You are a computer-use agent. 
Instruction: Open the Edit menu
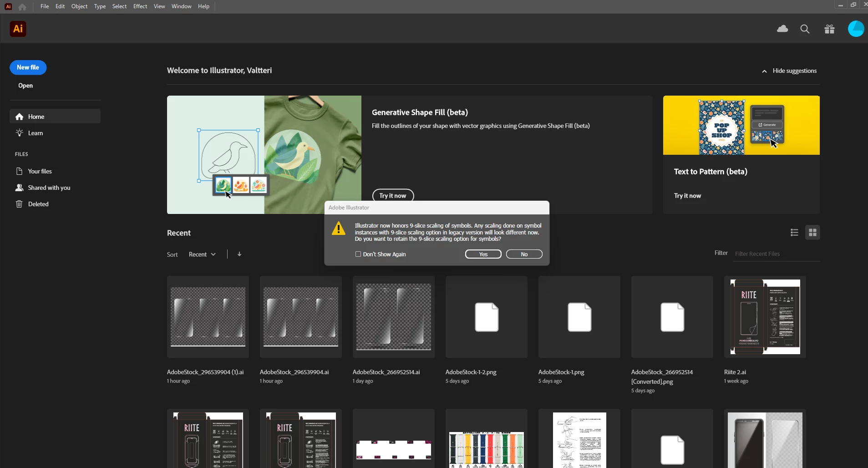click(x=60, y=6)
